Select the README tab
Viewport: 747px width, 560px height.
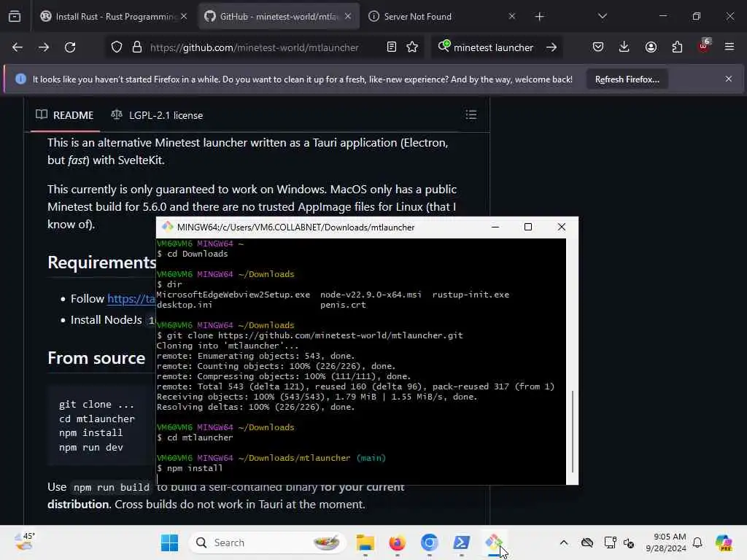65,115
